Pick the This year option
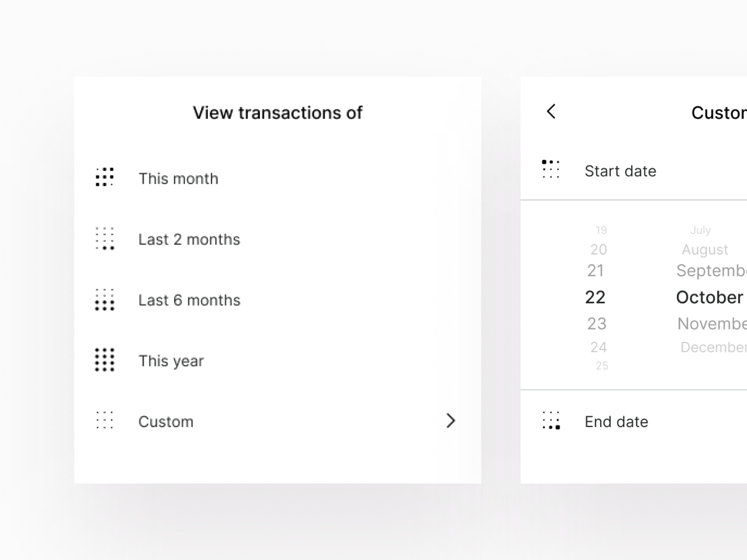The image size is (747, 560). [171, 361]
